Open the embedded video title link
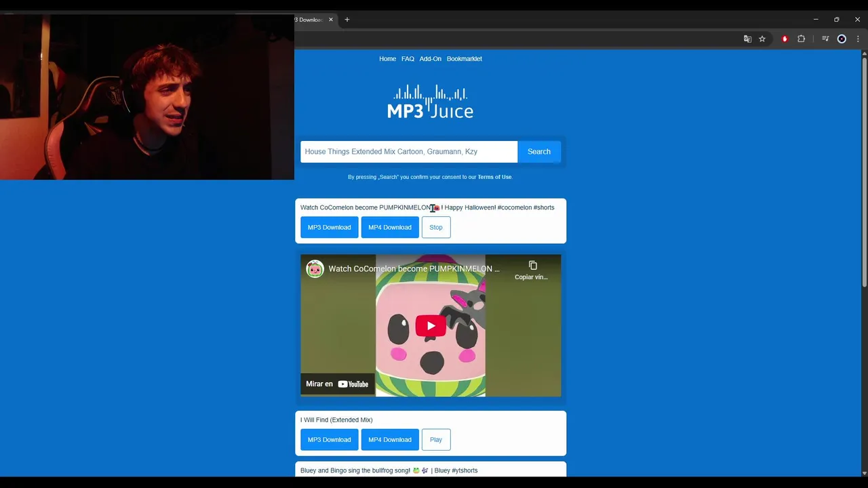868x488 pixels. coord(414,269)
